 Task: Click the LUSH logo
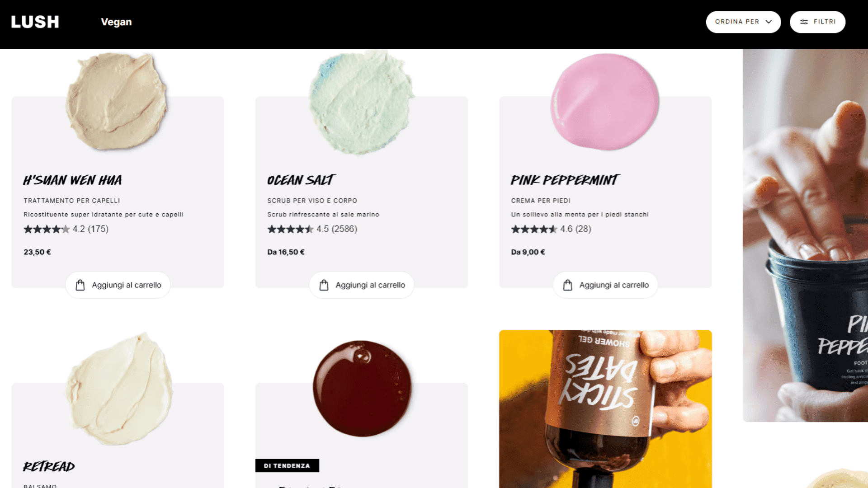coord(35,22)
